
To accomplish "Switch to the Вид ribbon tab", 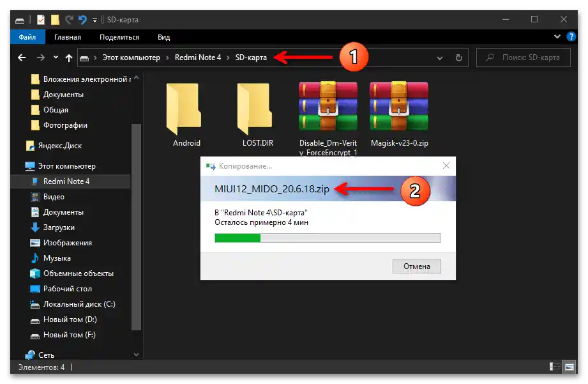I will (164, 37).
